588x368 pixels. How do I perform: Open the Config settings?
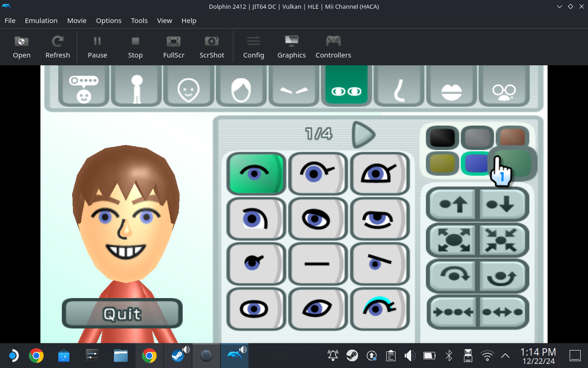pyautogui.click(x=254, y=47)
